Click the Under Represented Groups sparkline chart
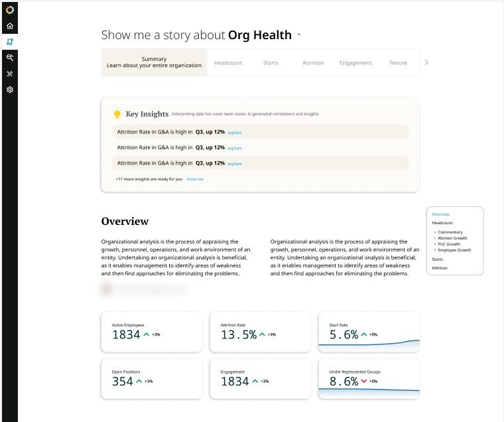The image size is (504, 422). [x=369, y=393]
